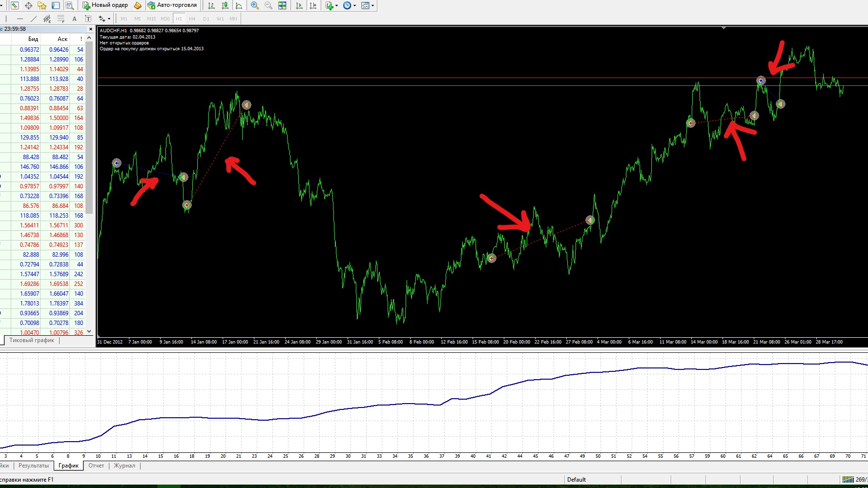Toggle the Авто-торговля button
The width and height of the screenshot is (868, 488).
[172, 5]
